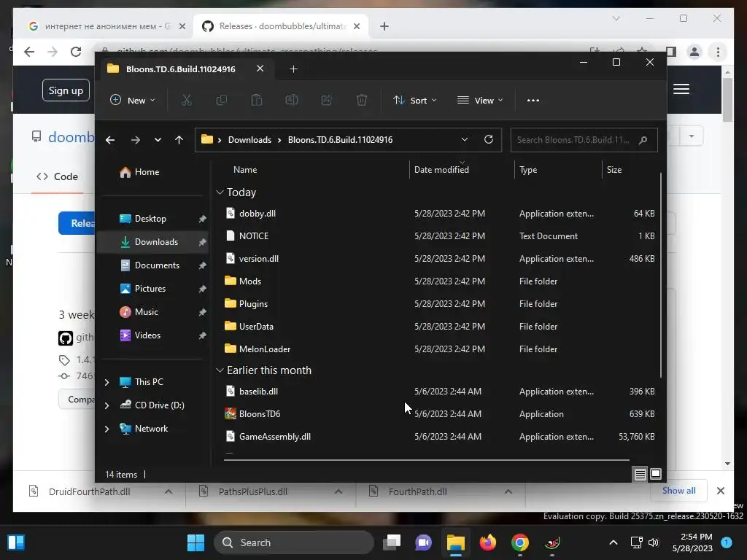
Task: Select the MelonLoader folder
Action: (x=265, y=349)
